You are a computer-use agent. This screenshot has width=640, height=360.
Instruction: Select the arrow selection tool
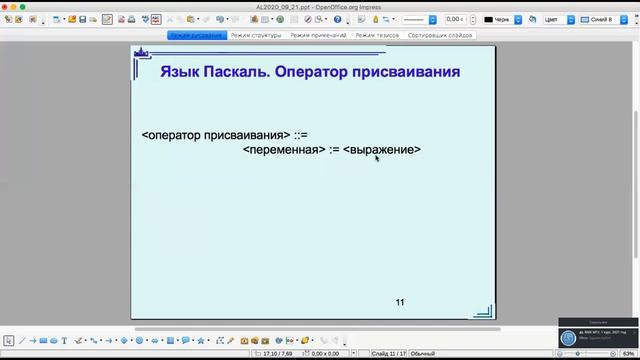[x=9, y=340]
